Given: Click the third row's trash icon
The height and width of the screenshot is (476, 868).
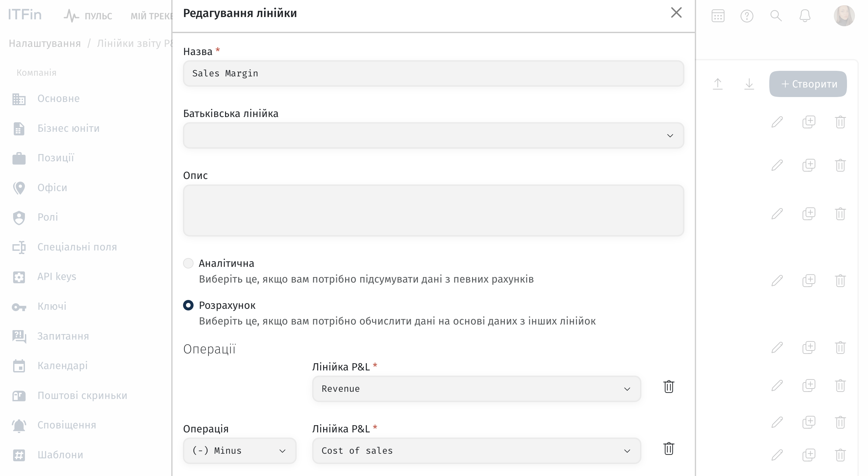Looking at the screenshot, I should [840, 214].
